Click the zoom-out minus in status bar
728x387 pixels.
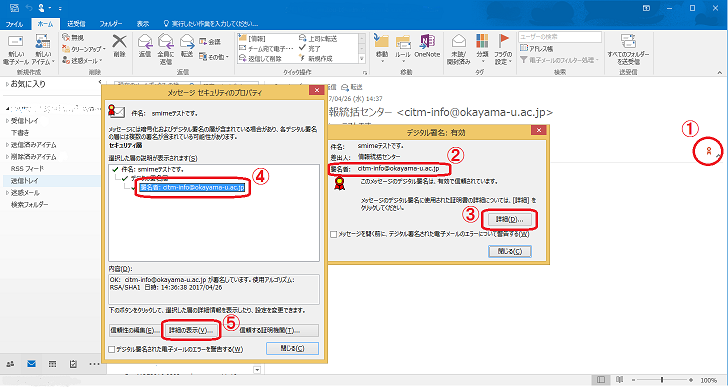(633, 380)
